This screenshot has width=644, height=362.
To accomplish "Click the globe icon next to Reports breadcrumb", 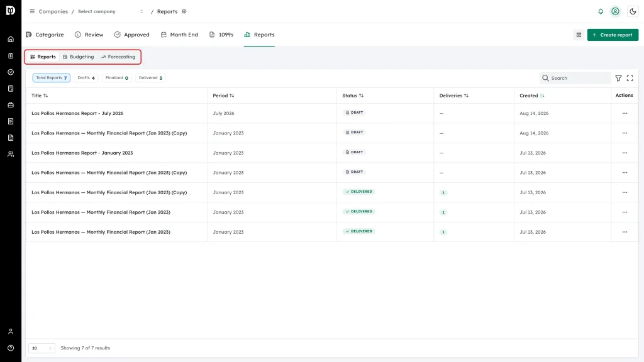I will (184, 11).
